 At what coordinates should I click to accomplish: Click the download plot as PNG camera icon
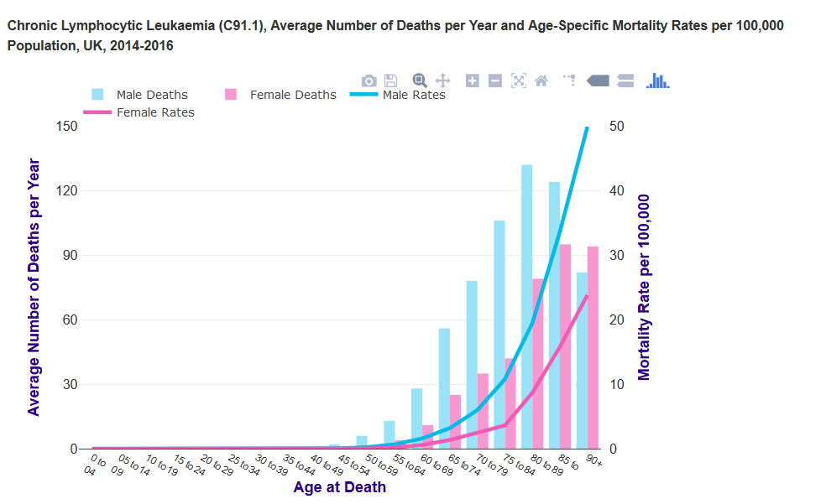point(369,81)
